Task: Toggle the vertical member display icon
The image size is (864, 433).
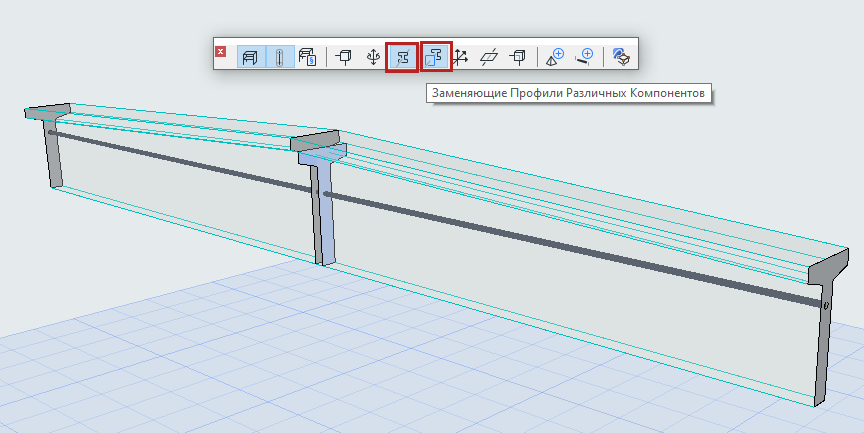Action: (279, 57)
